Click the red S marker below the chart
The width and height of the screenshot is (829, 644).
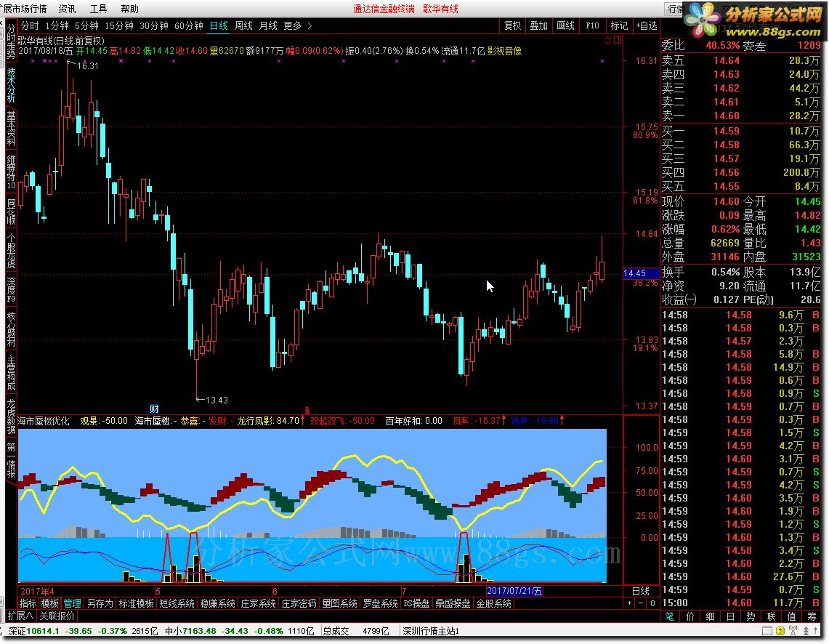(x=307, y=410)
